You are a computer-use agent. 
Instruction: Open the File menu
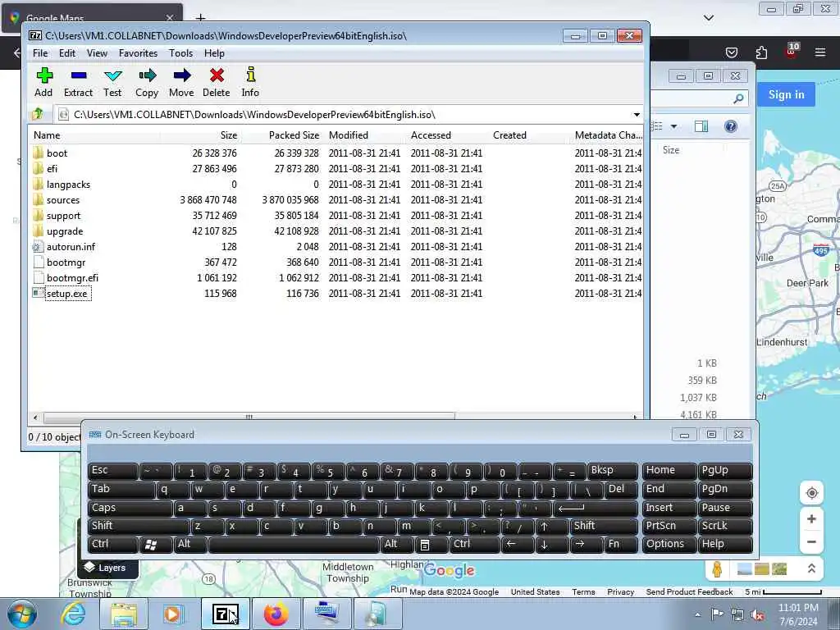[40, 53]
